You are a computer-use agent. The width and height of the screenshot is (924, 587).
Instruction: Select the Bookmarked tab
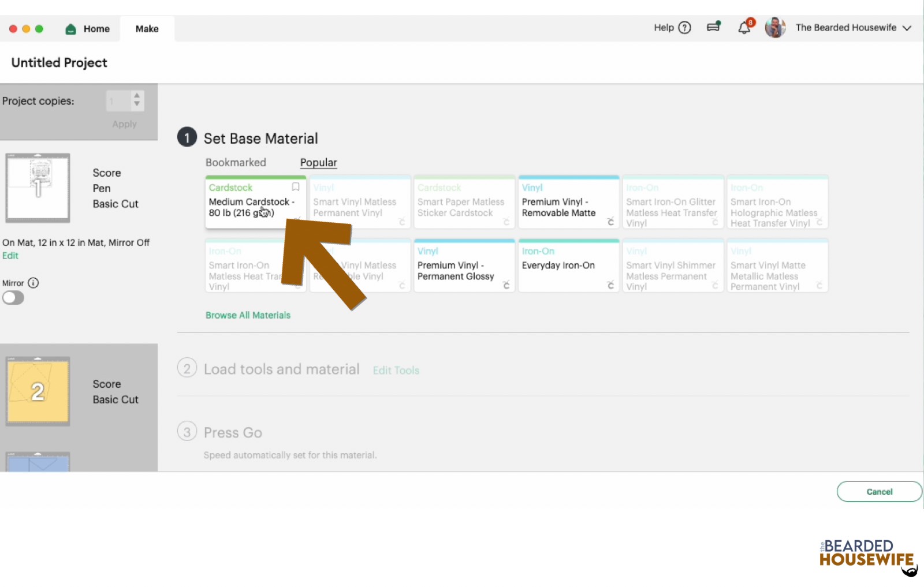click(x=236, y=162)
